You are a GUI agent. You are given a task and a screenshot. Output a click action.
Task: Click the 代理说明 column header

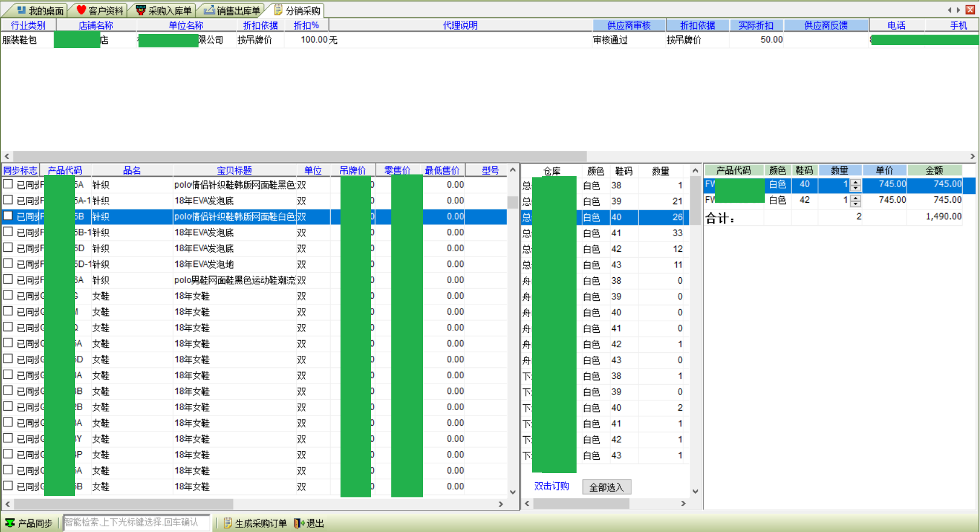pyautogui.click(x=461, y=25)
